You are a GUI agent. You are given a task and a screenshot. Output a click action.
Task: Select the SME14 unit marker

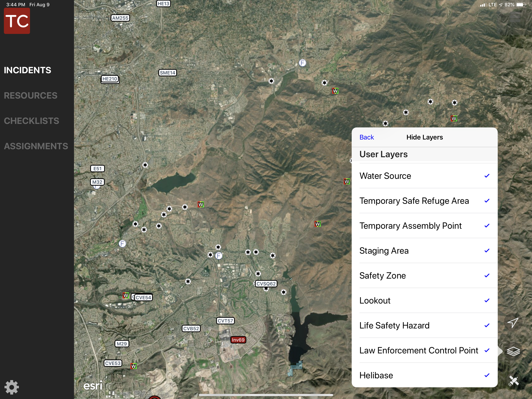click(x=167, y=73)
